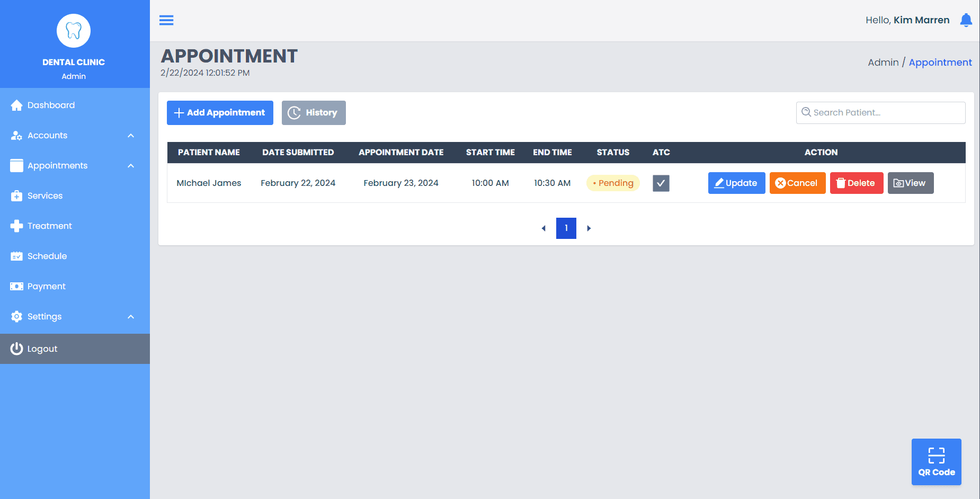Image resolution: width=980 pixels, height=499 pixels.
Task: Click the QR Code scanner icon
Action: [x=937, y=456]
